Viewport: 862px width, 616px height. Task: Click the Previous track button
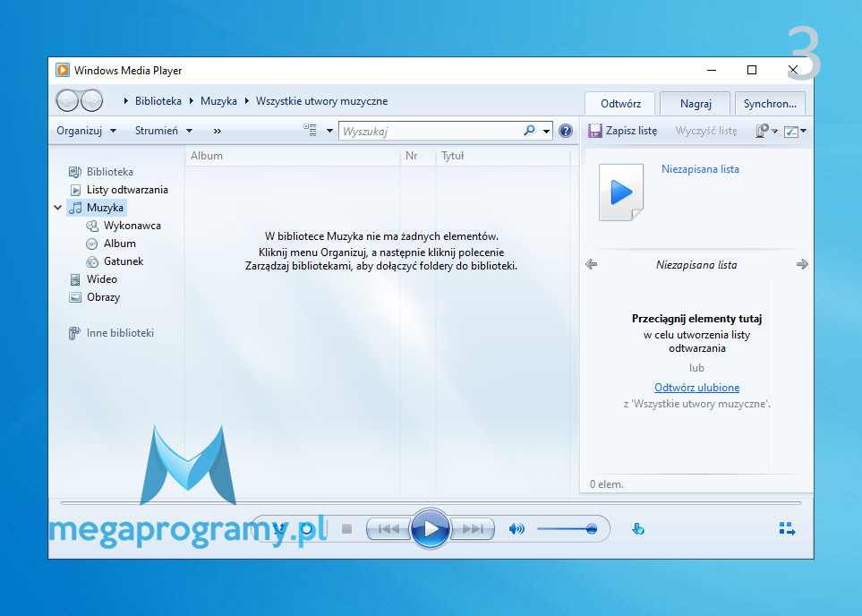coord(388,529)
